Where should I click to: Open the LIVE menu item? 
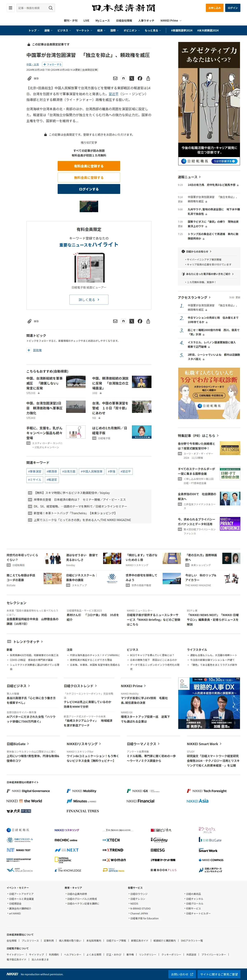click(x=86, y=21)
